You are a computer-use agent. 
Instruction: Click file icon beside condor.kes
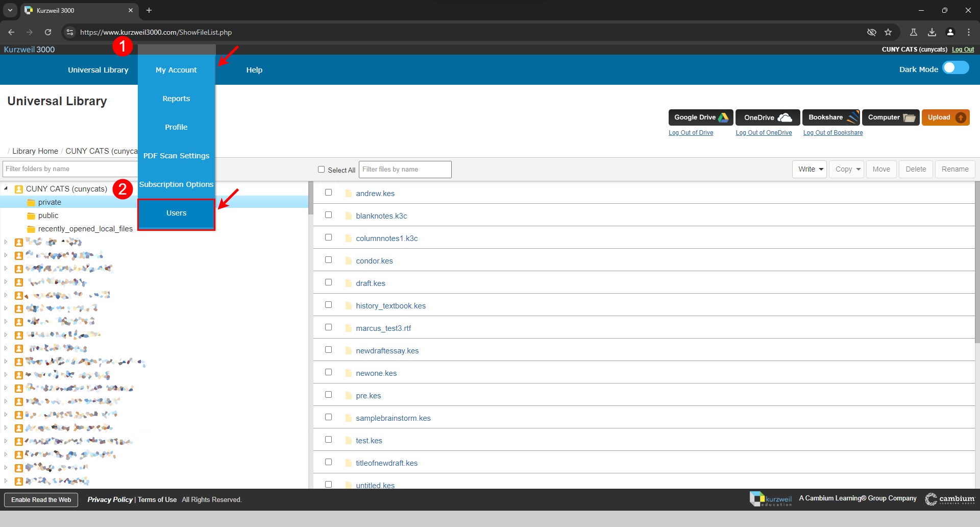click(x=349, y=261)
